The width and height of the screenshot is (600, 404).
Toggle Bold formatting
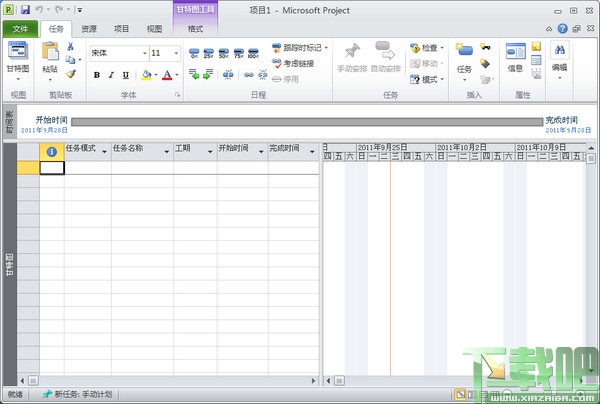tap(97, 75)
